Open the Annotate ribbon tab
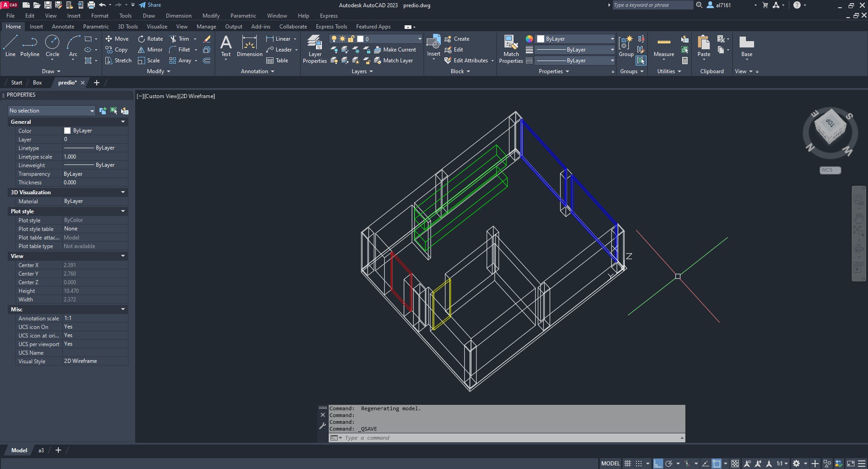The image size is (868, 469). (x=63, y=27)
